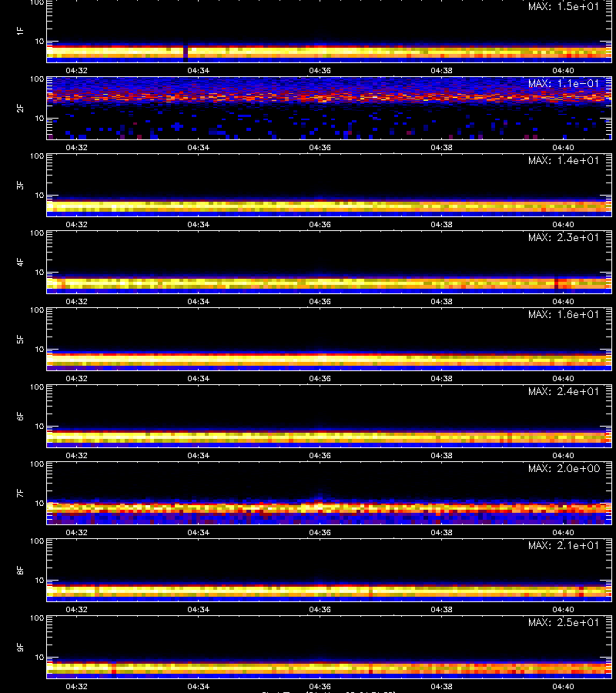Select the MAX: 2.0e+00 annotation
This screenshot has width=616, height=693.
pos(564,468)
